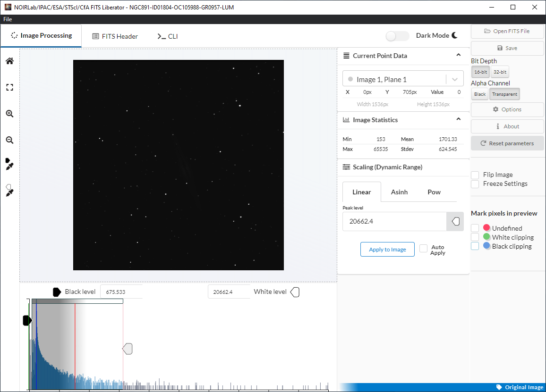Click the galaxy image preview
546x392 pixels.
tap(178, 165)
